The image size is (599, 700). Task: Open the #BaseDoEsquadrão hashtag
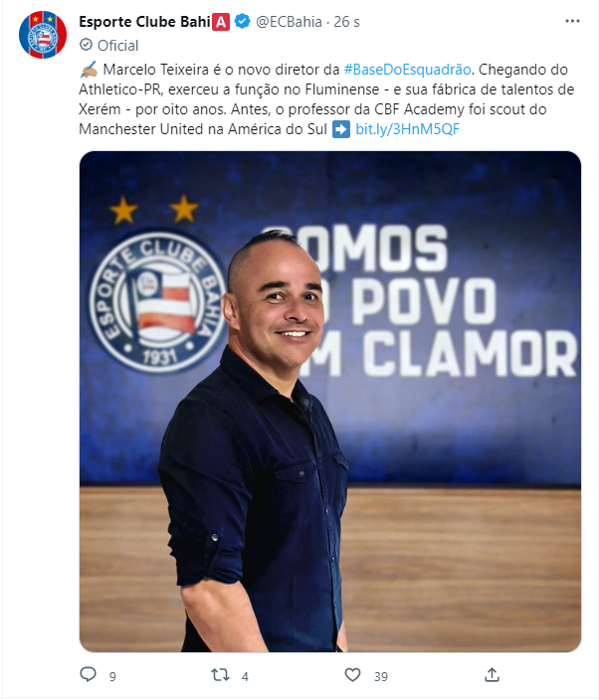coord(407,70)
